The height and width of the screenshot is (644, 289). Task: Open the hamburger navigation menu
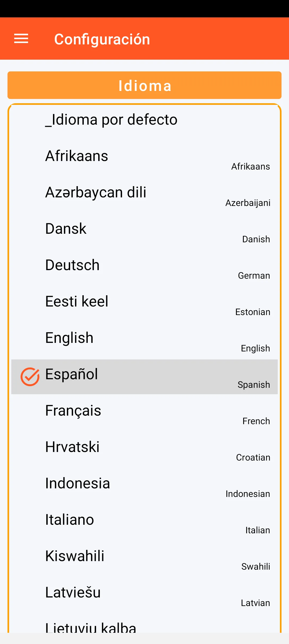[x=21, y=39]
